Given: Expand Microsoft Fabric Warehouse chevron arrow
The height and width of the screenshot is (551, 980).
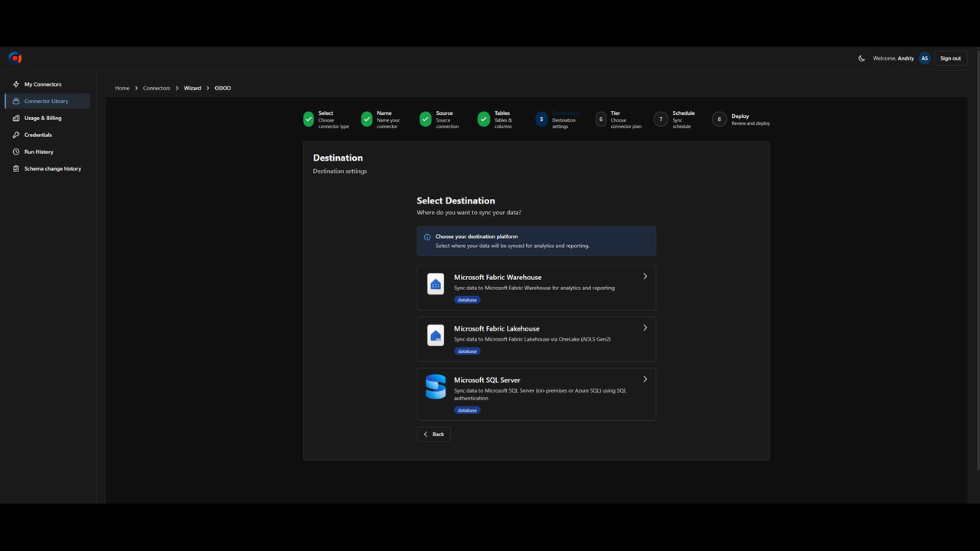Looking at the screenshot, I should pyautogui.click(x=645, y=276).
